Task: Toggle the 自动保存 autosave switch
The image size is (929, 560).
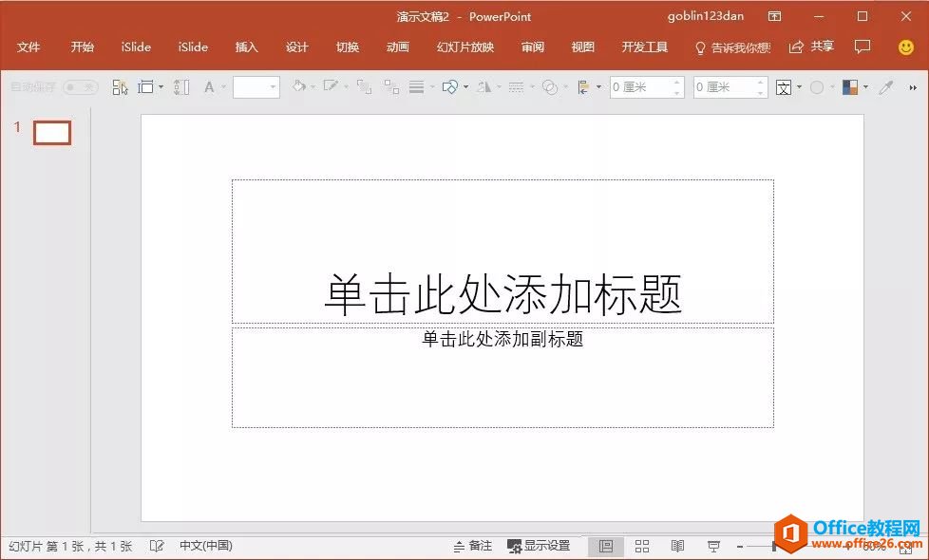Action: (80, 87)
